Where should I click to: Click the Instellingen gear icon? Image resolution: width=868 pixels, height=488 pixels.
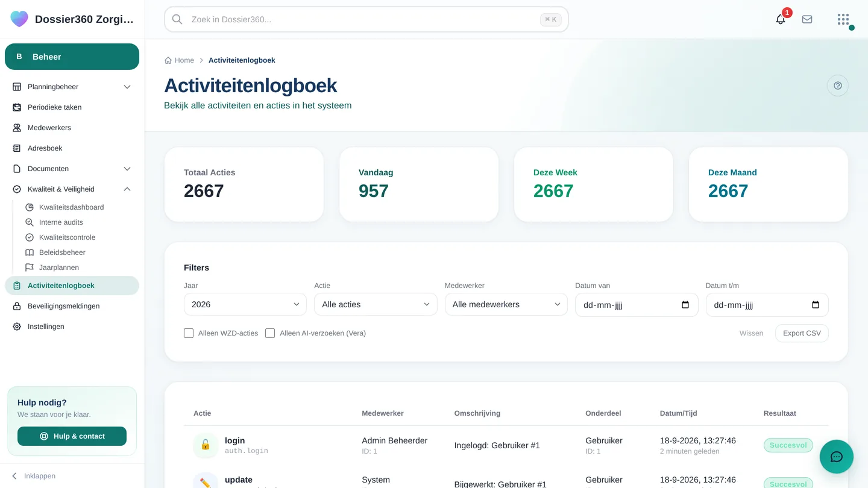pyautogui.click(x=17, y=327)
